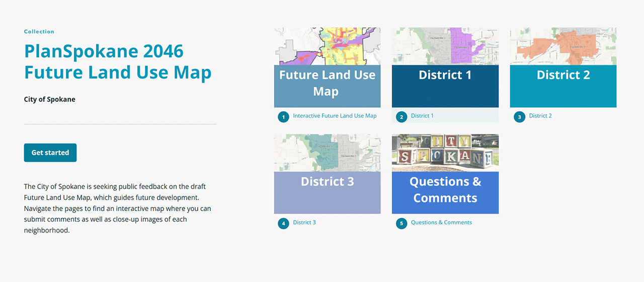Click the City of Spokane author text

point(50,99)
